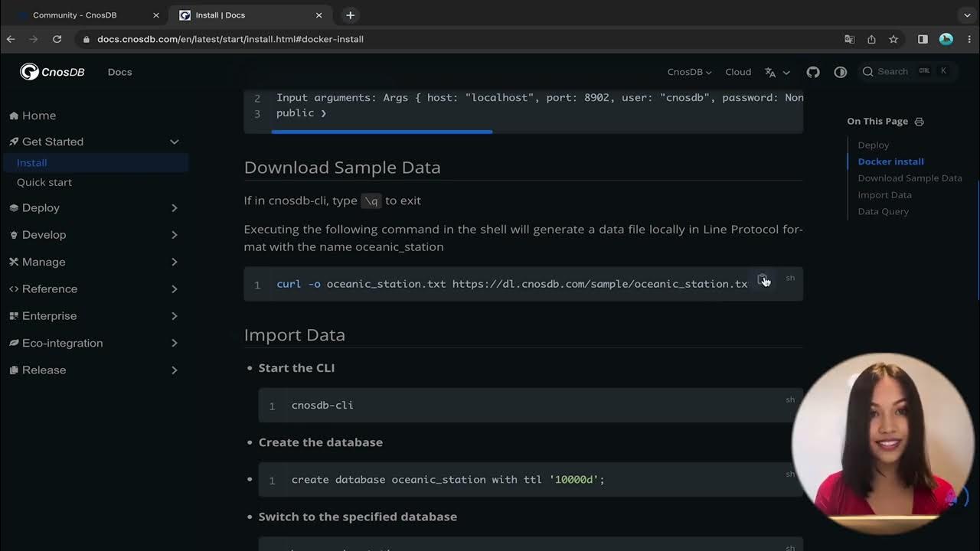Open the Docs navigation item
Image resolution: width=980 pixels, height=551 pixels.
click(119, 72)
